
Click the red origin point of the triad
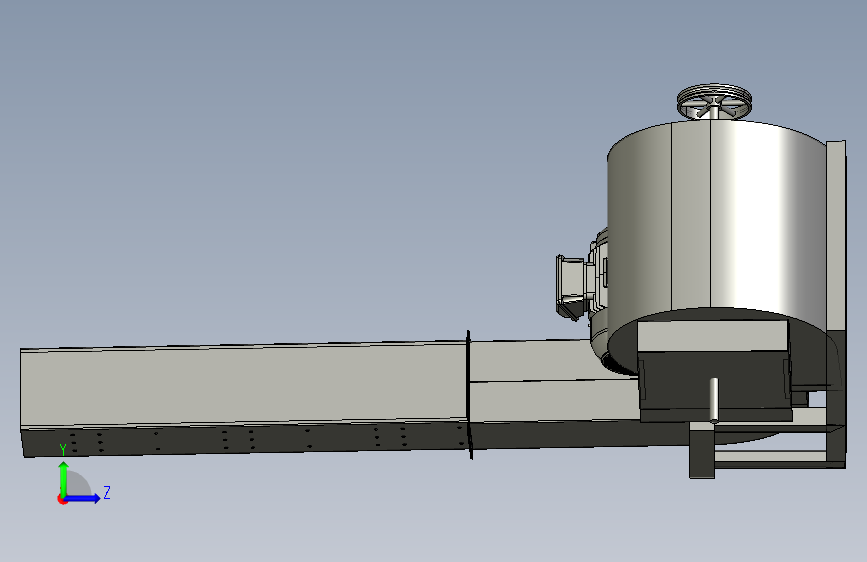tap(62, 499)
